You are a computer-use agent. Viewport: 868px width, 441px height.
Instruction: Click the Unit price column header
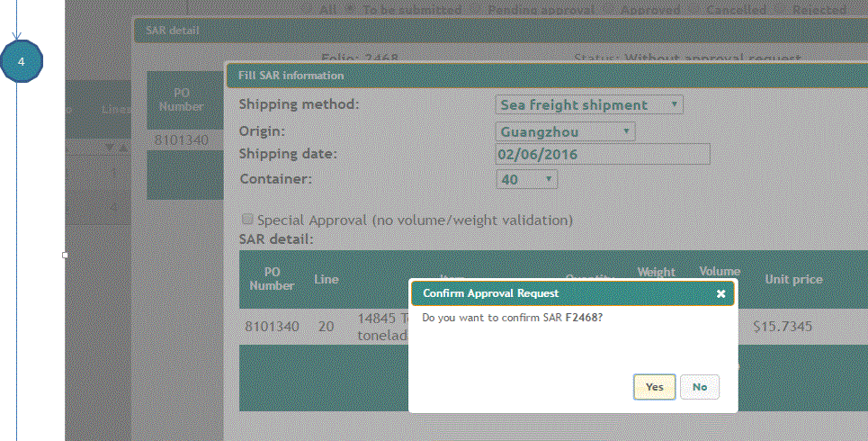[x=793, y=279]
